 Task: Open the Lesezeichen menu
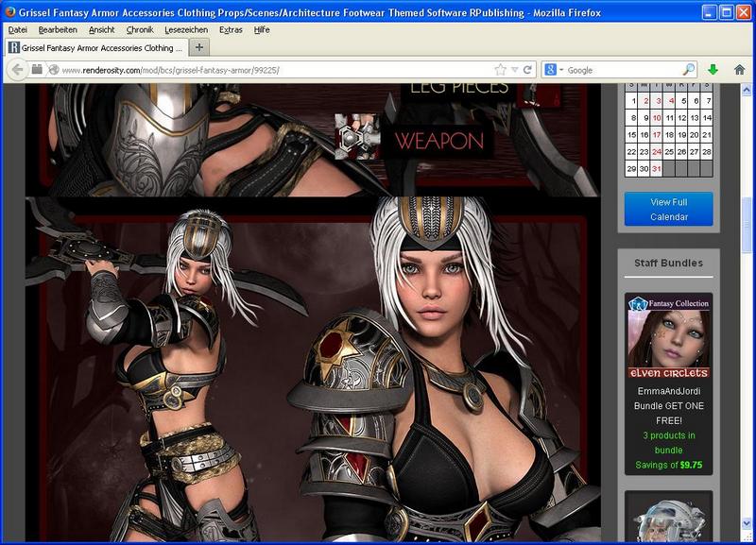pos(186,30)
